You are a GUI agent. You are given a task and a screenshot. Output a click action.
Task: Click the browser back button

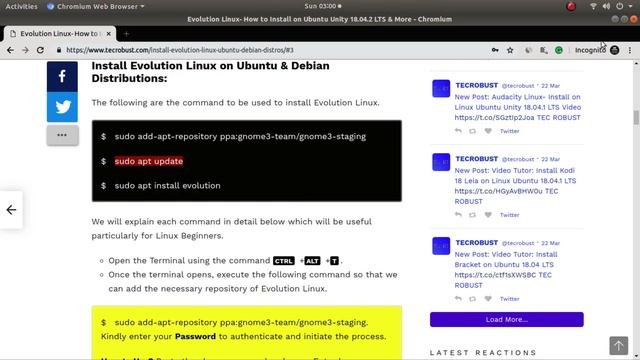pyautogui.click(x=10, y=50)
